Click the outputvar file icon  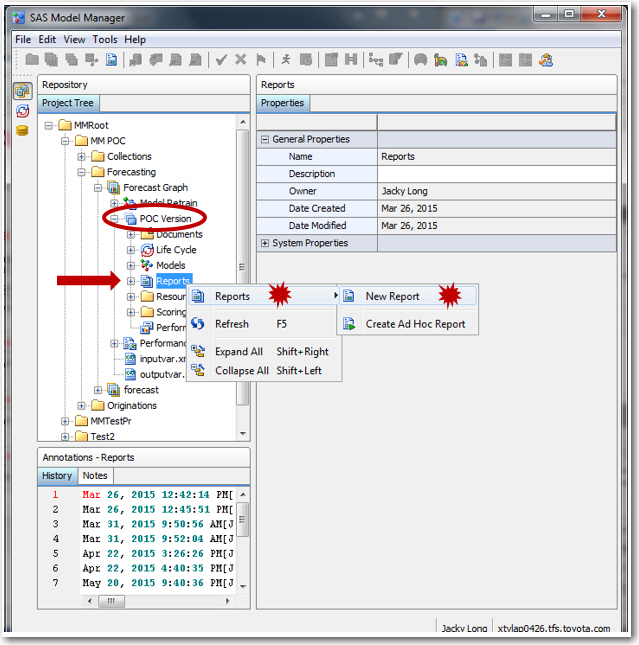click(x=130, y=374)
